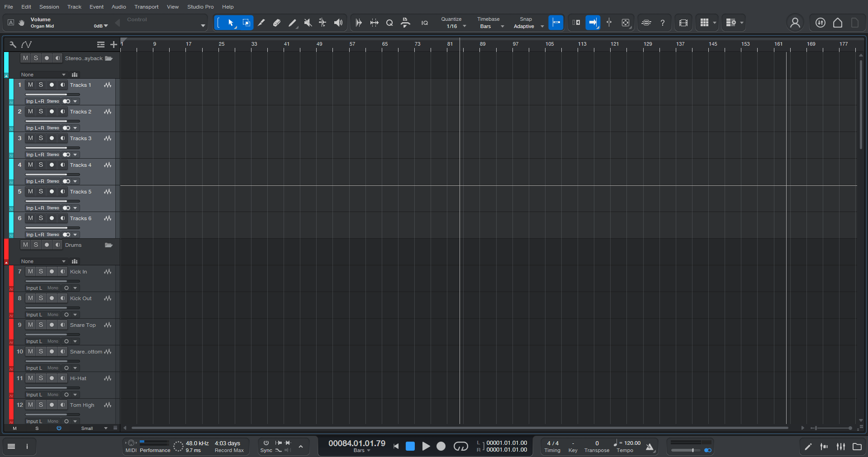Solo the Snare Top track
Viewport: 868px width, 457px height.
tap(41, 325)
